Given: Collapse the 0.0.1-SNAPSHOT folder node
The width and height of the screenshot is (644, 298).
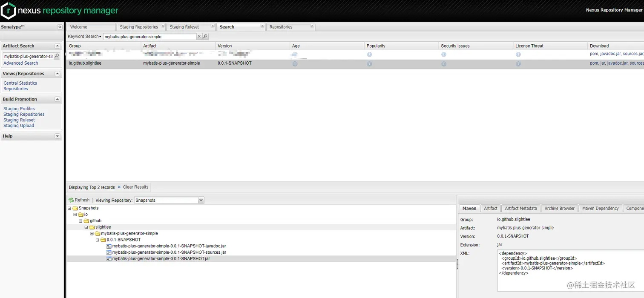Looking at the screenshot, I should point(97,240).
